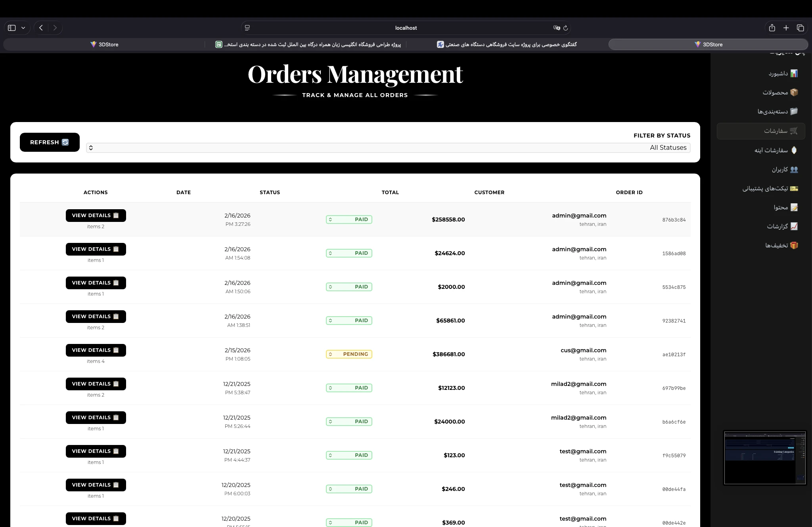812x527 pixels.
Task: Click the localhost address bar
Action: point(405,28)
